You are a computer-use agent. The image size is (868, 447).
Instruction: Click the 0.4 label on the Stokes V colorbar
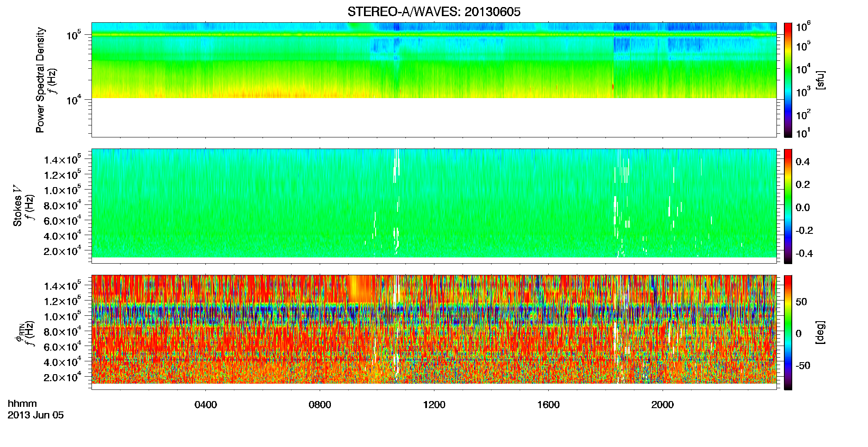coord(803,162)
